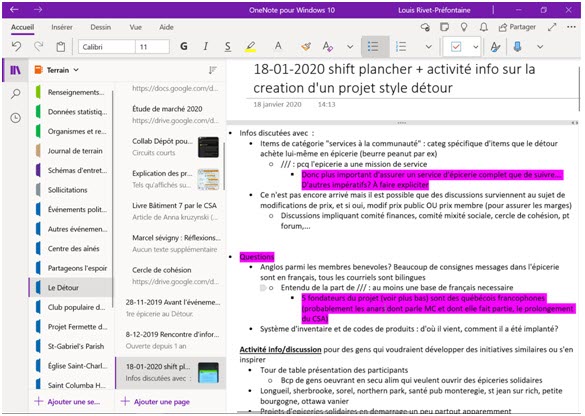Apply underline with the S button
Screen dimensions: 585x416
point(228,46)
